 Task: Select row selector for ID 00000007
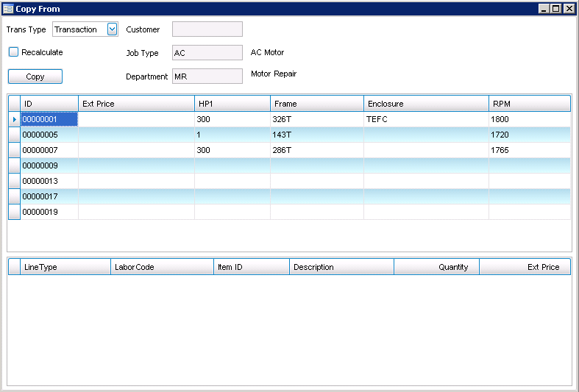pyautogui.click(x=14, y=150)
